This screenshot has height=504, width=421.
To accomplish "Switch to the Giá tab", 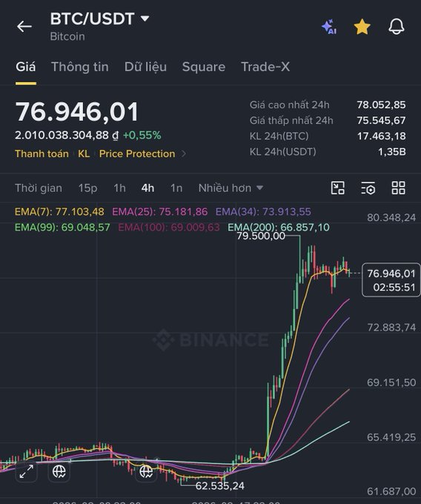I will tap(26, 67).
